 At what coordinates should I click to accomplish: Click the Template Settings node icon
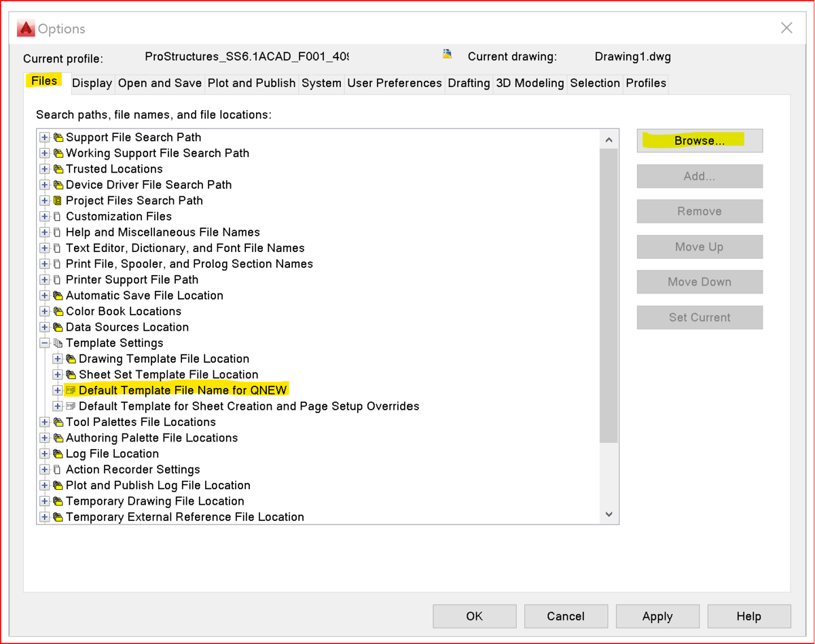(x=58, y=343)
